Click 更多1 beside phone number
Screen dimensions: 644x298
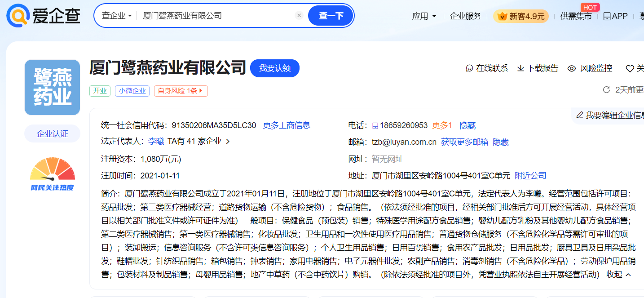click(x=442, y=125)
